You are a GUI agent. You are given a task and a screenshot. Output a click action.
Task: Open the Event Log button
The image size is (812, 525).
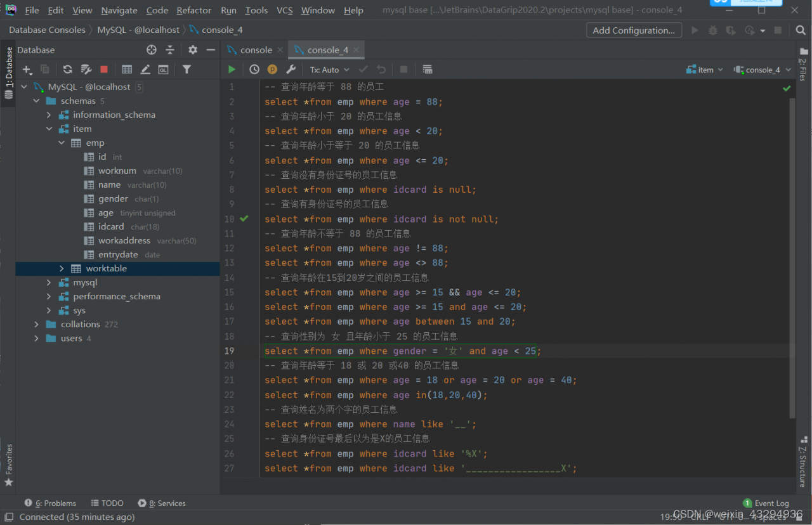click(766, 503)
